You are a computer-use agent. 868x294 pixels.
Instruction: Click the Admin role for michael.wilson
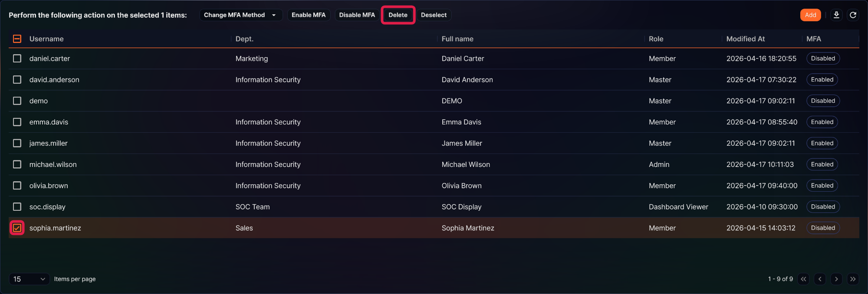click(x=659, y=165)
